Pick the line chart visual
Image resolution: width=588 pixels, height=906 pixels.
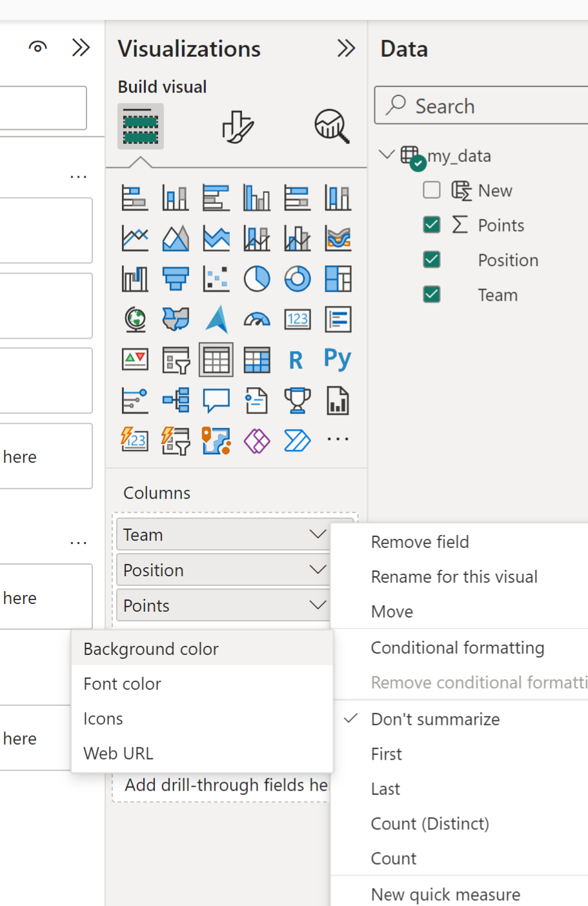[135, 238]
